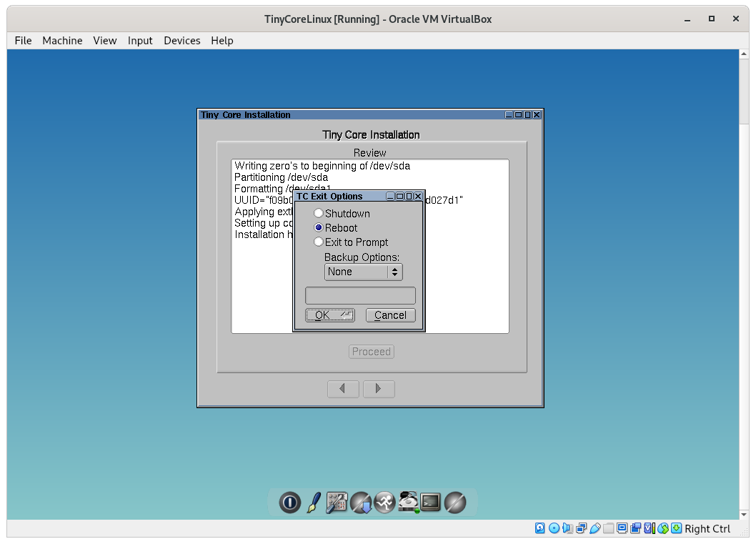Screen dimensions: 756x544
Task: Click the Right Ctrl host key label
Action: coord(707,529)
